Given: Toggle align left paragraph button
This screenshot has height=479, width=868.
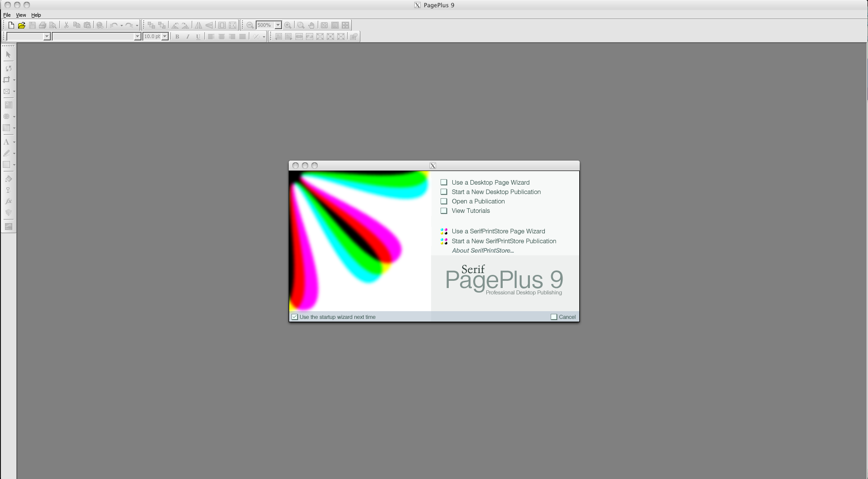Looking at the screenshot, I should click(211, 37).
